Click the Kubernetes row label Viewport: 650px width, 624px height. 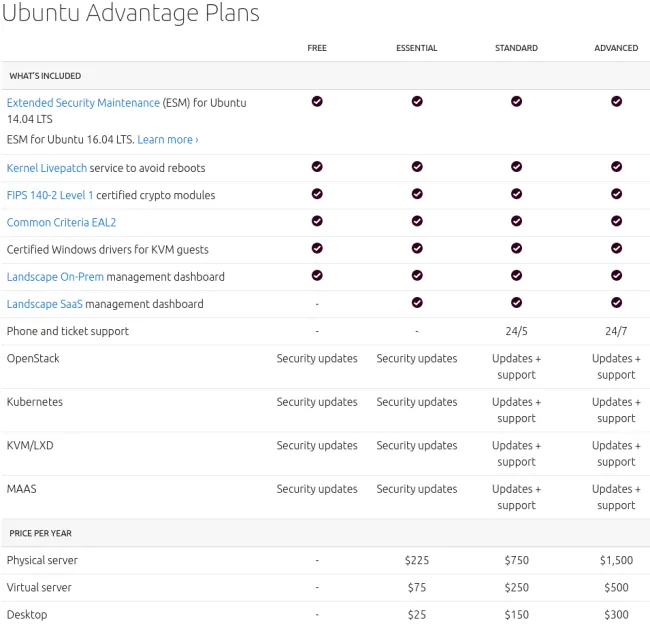pos(35,402)
